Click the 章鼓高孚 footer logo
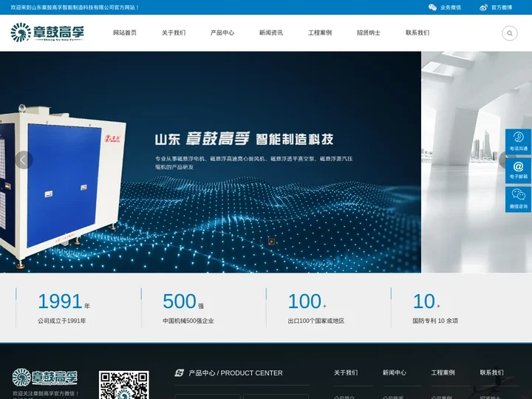This screenshot has height=399, width=532. [x=45, y=377]
